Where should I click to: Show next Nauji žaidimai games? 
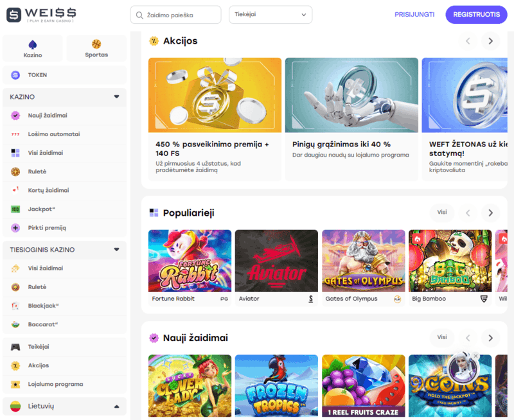pos(490,338)
